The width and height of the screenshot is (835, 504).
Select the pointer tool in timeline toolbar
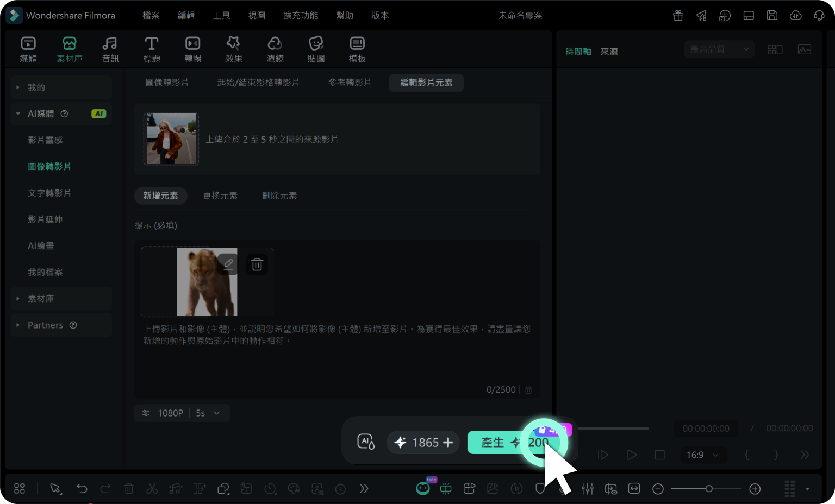point(55,489)
